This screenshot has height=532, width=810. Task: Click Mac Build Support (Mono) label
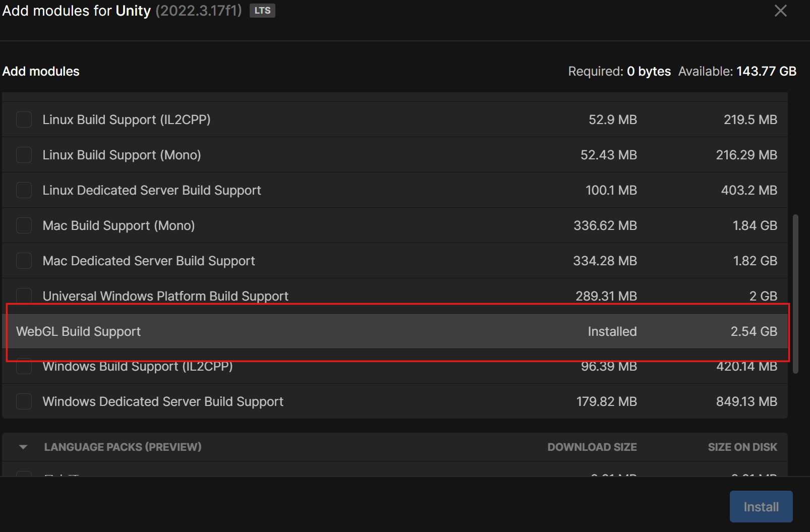coord(119,225)
